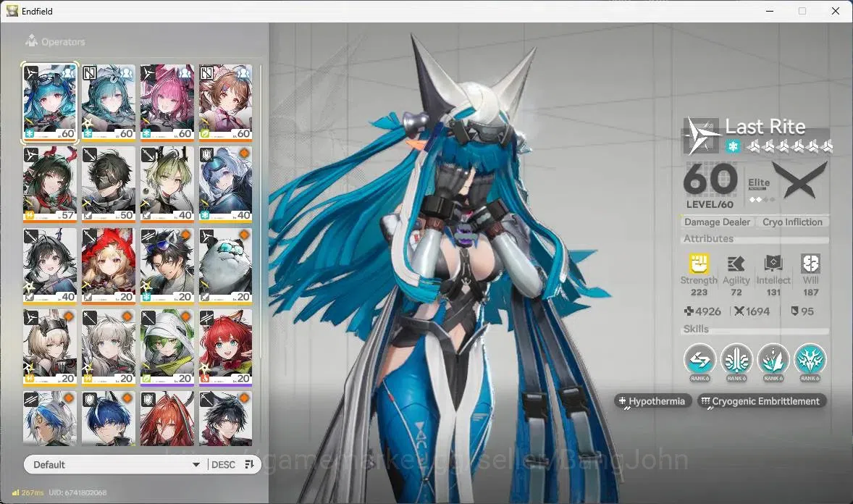Select the cream-haired headband level 20 operator
The height and width of the screenshot is (504, 853).
coord(49,348)
